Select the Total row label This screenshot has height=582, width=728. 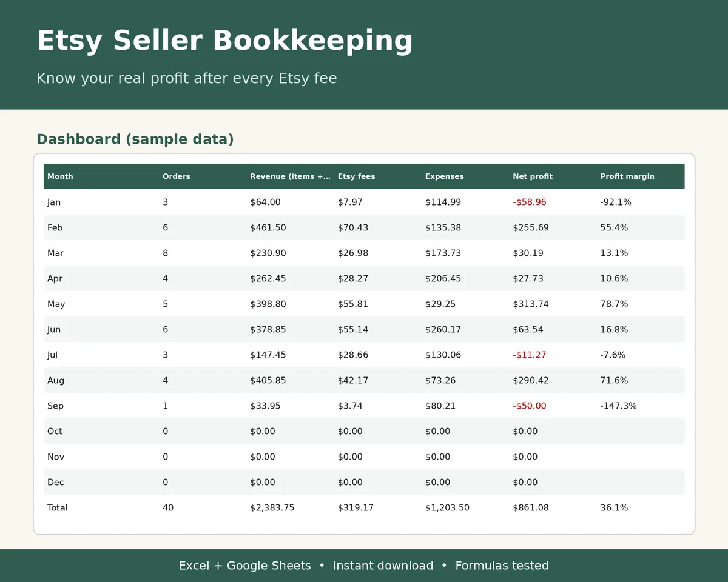tap(57, 508)
